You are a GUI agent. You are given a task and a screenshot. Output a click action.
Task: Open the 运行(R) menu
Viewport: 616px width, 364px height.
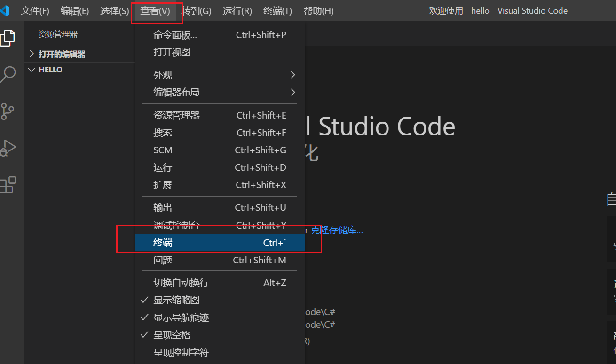237,11
